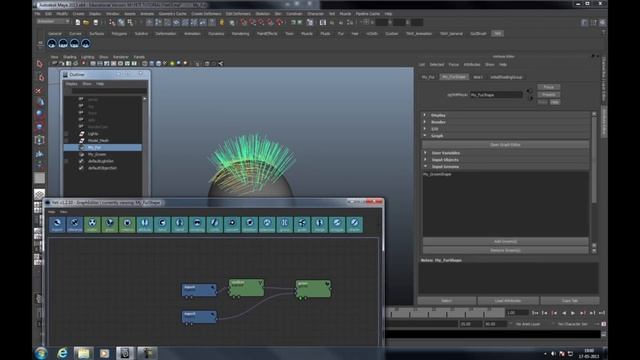This screenshot has height=360, width=640.
Task: Add an Instance node from Yeti toolbar
Action: click(x=127, y=224)
